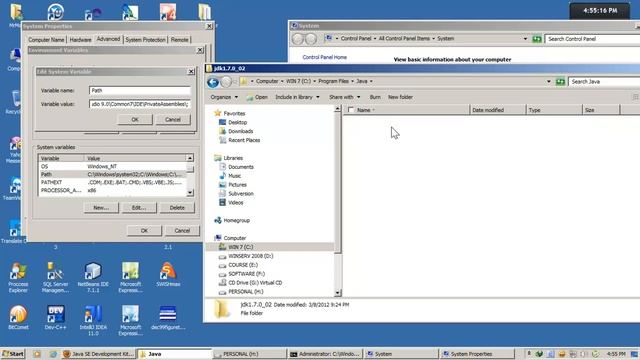Sort by Date modified column header
Image resolution: width=640 pixels, height=360 pixels.
(498, 110)
